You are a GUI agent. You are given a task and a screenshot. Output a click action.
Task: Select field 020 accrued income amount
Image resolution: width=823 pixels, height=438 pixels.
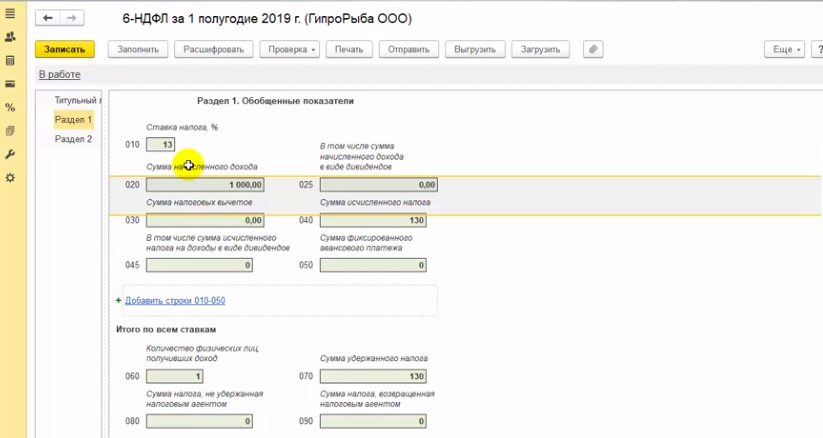coord(205,185)
